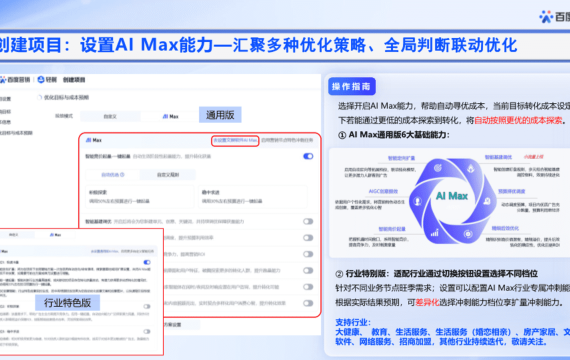Click the 智能基建调优 heading in the diagram
Viewport: 570px width, 360px height.
(498, 157)
